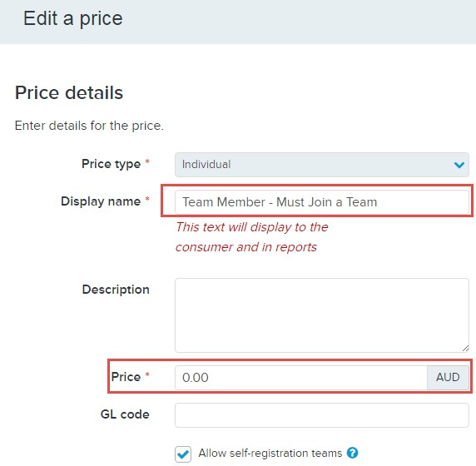The height and width of the screenshot is (466, 476).
Task: Click the 'Display name' field label
Action: click(x=101, y=201)
